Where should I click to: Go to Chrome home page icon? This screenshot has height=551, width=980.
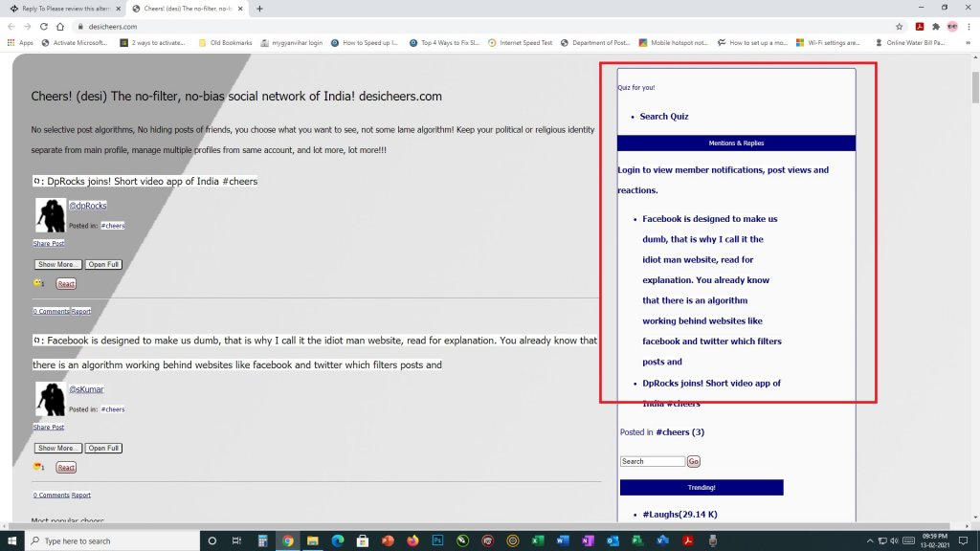tap(60, 26)
